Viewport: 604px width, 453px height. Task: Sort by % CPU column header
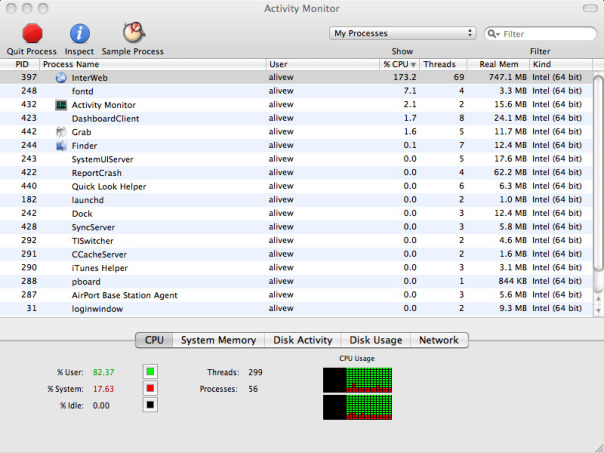[x=399, y=64]
